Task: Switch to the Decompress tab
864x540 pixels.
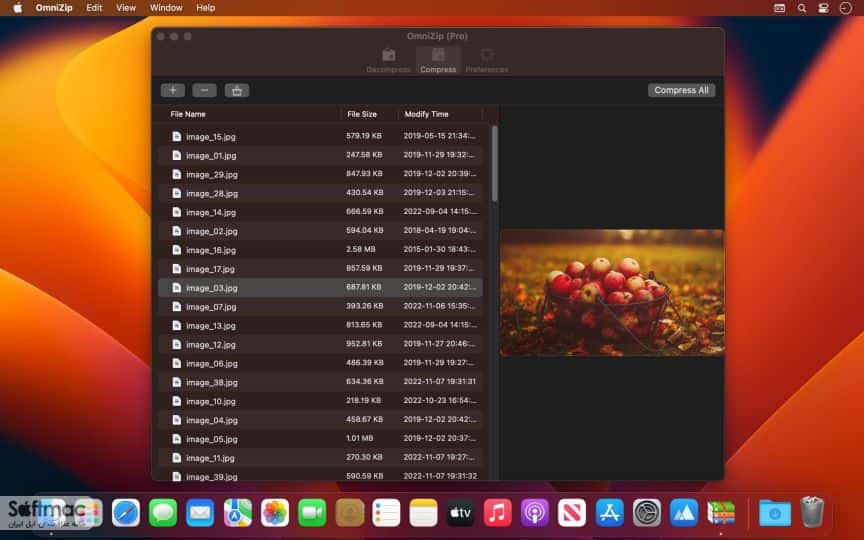Action: tap(388, 61)
